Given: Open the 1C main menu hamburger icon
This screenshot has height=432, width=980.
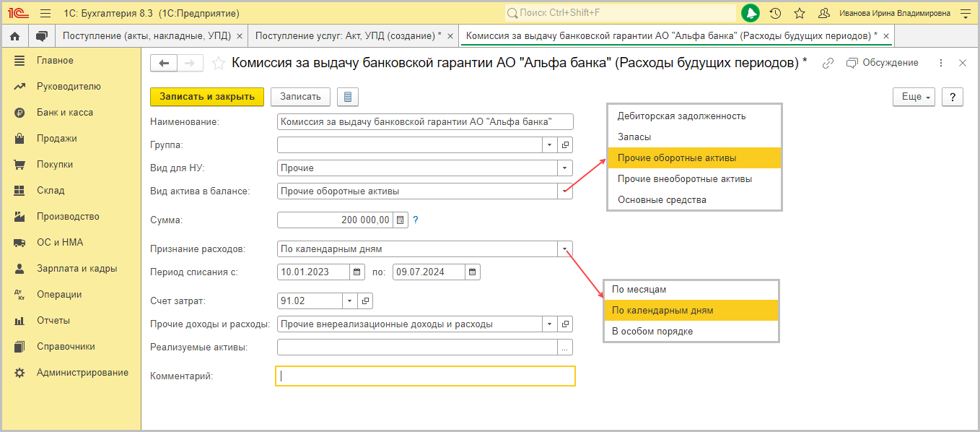Looking at the screenshot, I should pos(45,13).
